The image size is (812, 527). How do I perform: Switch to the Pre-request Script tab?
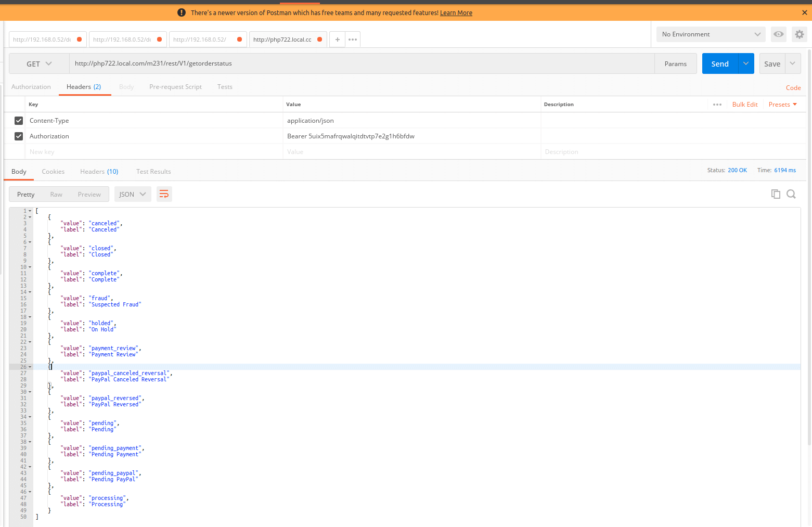click(175, 86)
